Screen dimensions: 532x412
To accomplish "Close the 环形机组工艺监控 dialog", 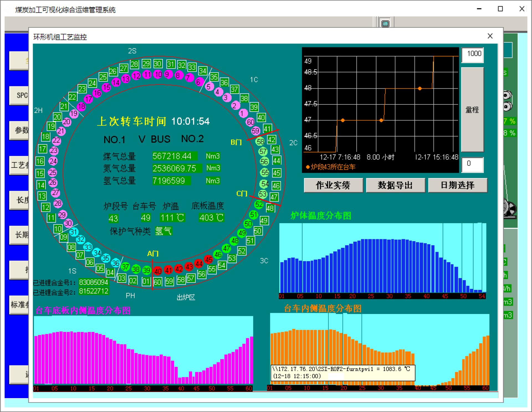I will tap(490, 36).
